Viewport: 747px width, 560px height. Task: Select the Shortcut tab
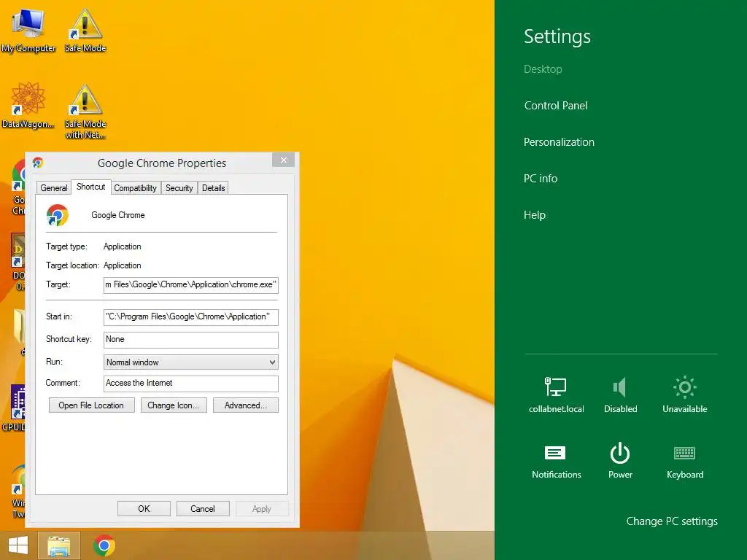coord(91,187)
